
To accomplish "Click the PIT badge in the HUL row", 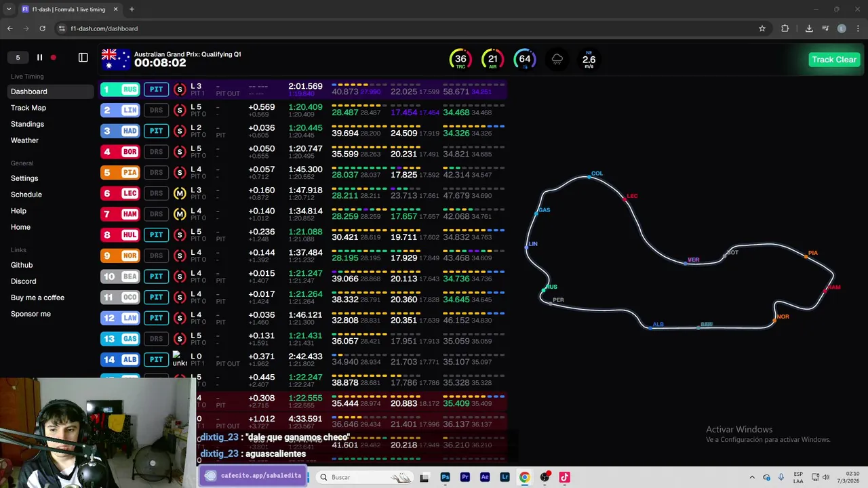I will (x=156, y=235).
